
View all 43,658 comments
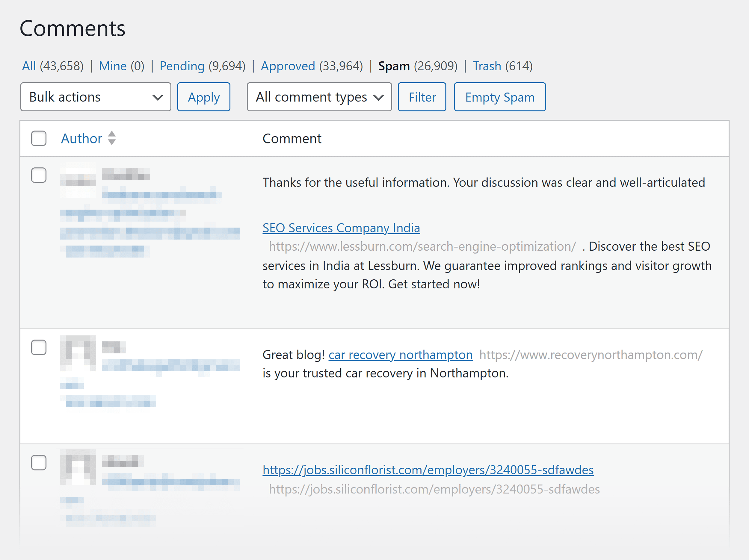point(29,66)
